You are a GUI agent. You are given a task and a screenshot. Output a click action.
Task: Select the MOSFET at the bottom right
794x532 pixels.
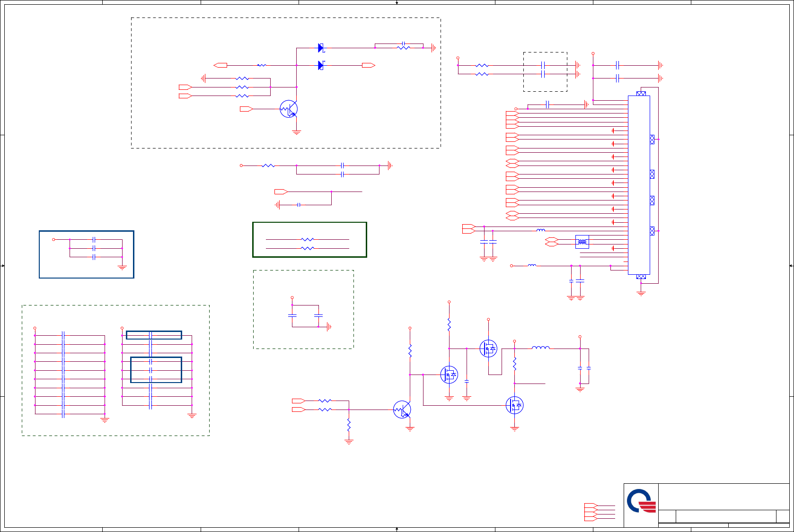coord(514,405)
